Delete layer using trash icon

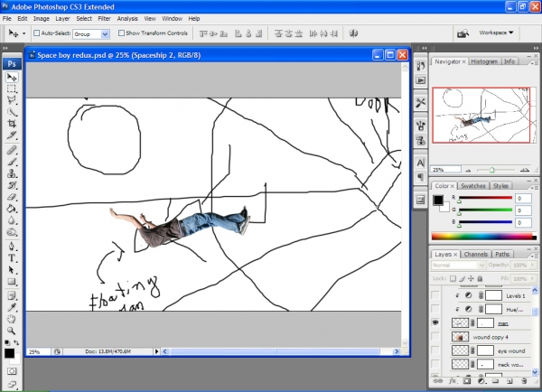pos(524,381)
